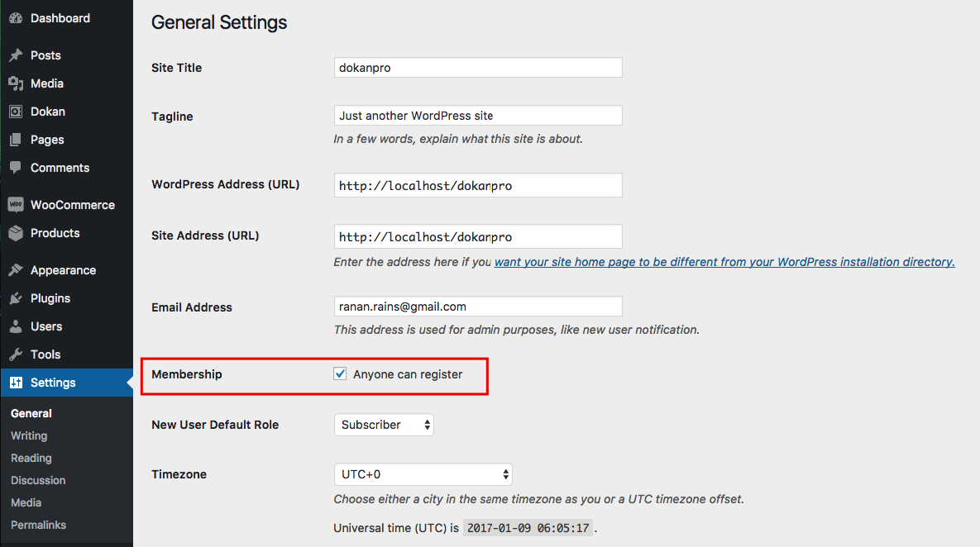The width and height of the screenshot is (980, 547).
Task: Expand the Timezone UTC+0 dropdown
Action: (423, 474)
